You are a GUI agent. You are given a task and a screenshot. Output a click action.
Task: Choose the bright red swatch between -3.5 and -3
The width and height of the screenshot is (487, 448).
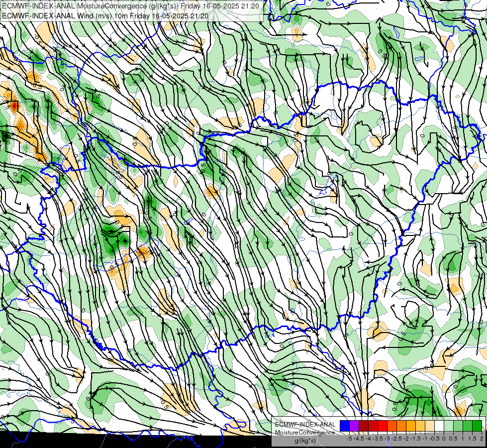click(x=383, y=426)
